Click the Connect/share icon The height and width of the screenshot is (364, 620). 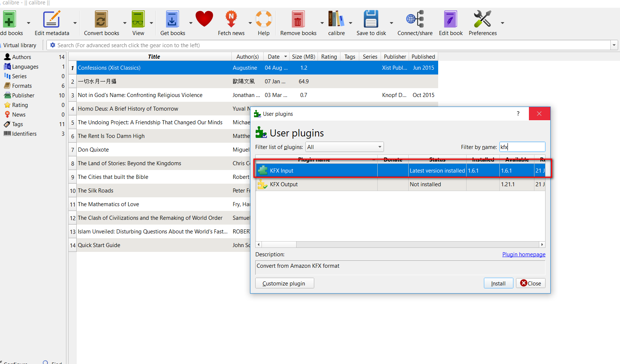415,19
